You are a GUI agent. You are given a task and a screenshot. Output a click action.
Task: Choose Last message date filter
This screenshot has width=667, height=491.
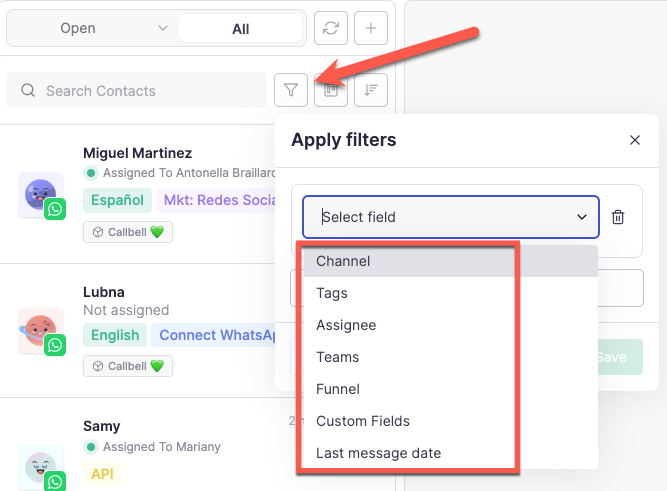point(379,453)
